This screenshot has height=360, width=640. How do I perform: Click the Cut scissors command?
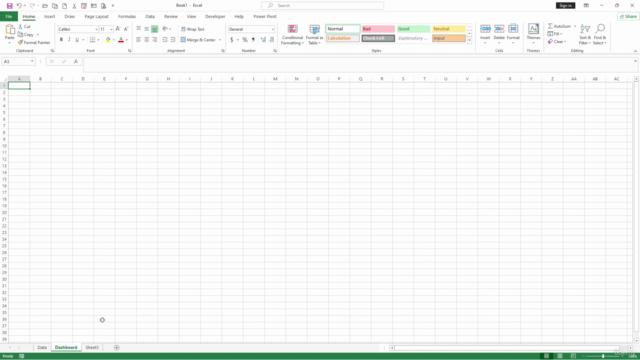[x=24, y=27]
